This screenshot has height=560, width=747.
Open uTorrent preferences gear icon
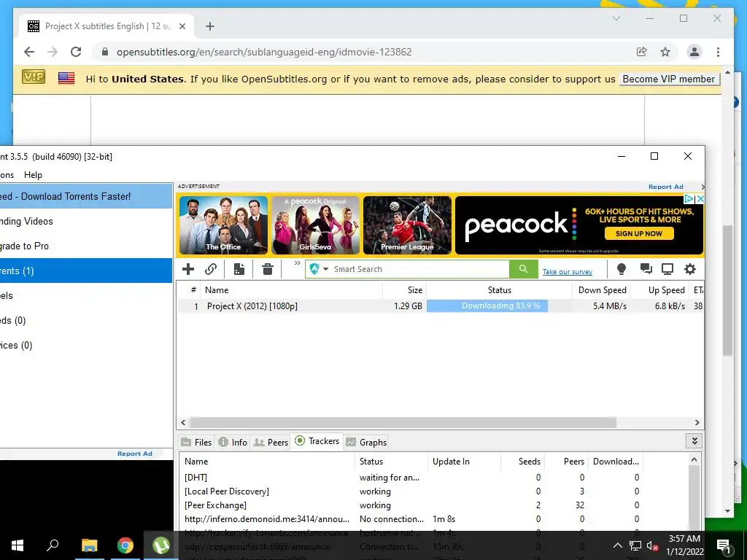pos(690,269)
